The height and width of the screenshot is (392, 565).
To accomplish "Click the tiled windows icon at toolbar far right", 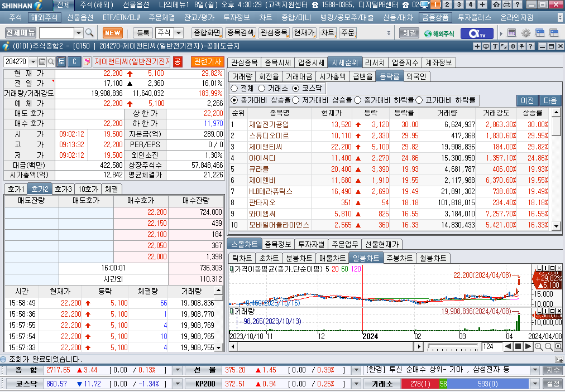I will coord(554,33).
